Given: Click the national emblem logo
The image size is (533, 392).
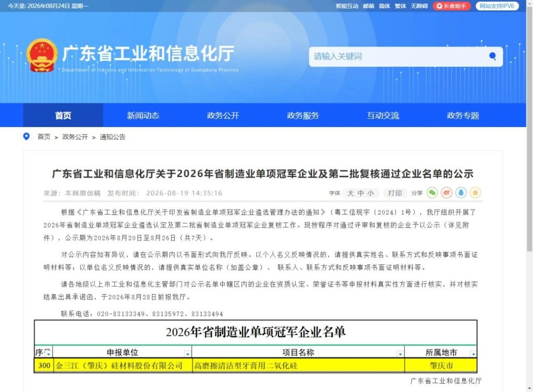Looking at the screenshot, I should pos(42,55).
